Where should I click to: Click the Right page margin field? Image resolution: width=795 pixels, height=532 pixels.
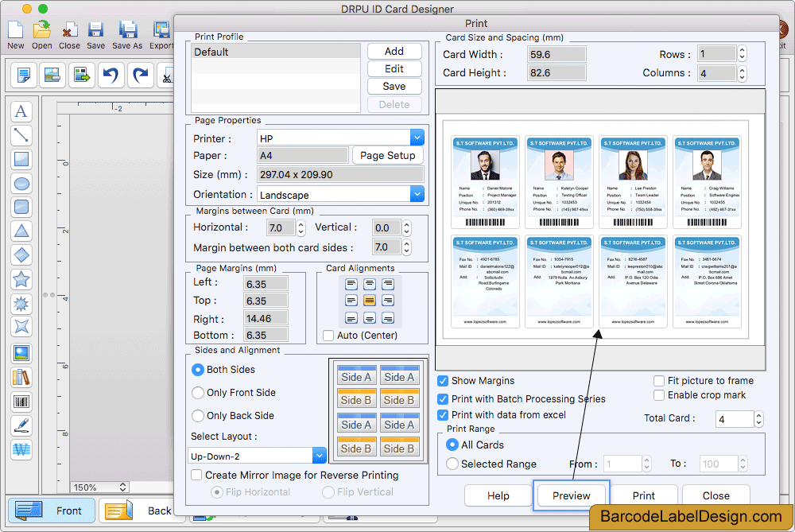(x=266, y=319)
